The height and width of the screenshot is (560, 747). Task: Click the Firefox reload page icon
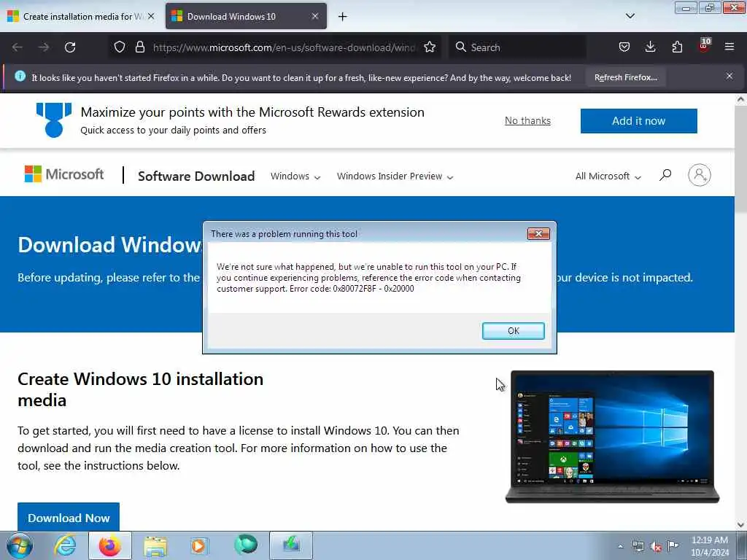pos(70,47)
